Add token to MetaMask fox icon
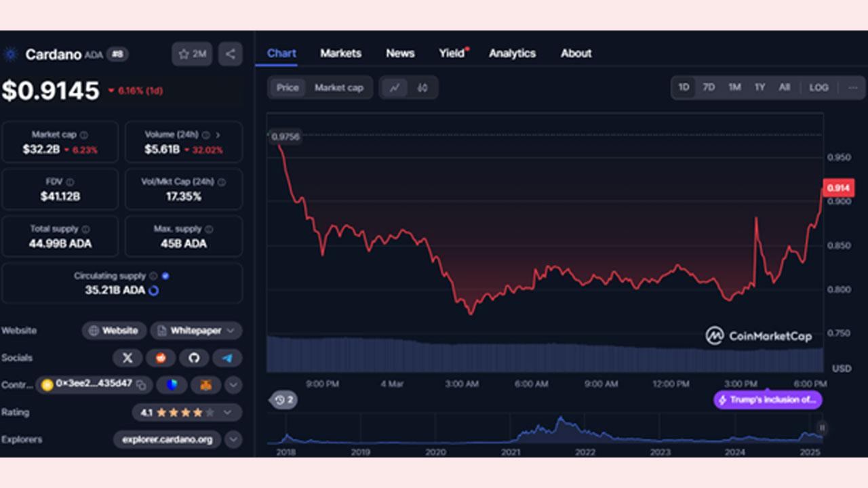 point(205,385)
